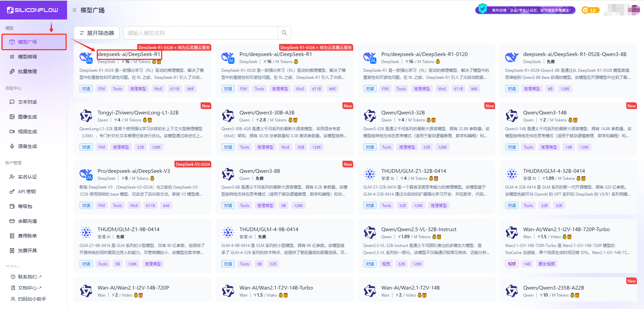This screenshot has height=309, width=644.
Task: Click Qwen logo on Qwen3-235B-A22B card
Action: [x=512, y=291]
